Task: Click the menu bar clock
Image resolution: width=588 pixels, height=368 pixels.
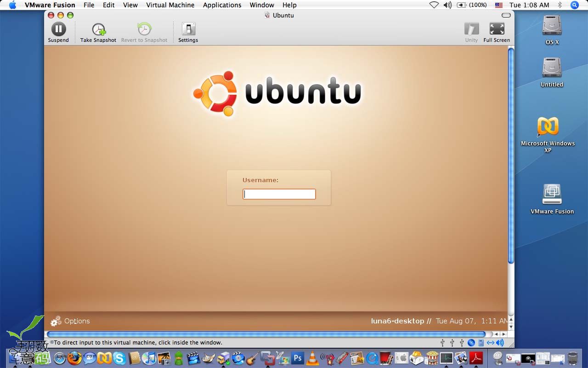Action: (x=529, y=5)
